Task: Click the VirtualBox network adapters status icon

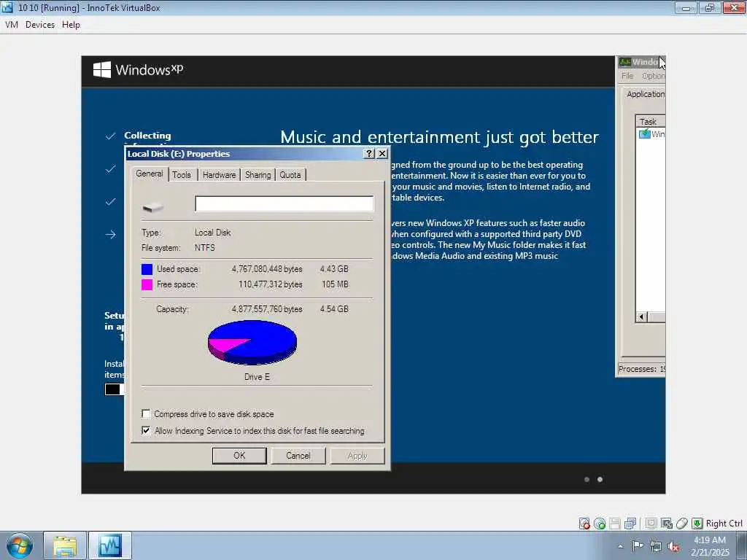Action: click(630, 524)
